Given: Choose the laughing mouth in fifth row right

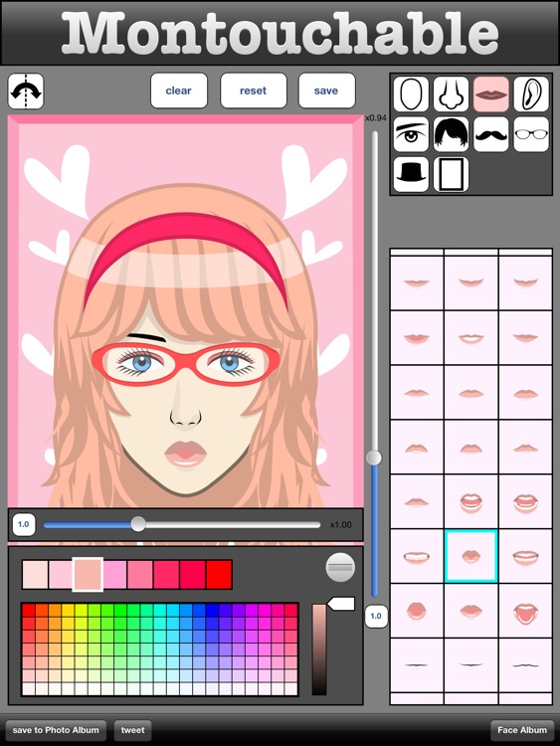Looking at the screenshot, I should click(525, 502).
